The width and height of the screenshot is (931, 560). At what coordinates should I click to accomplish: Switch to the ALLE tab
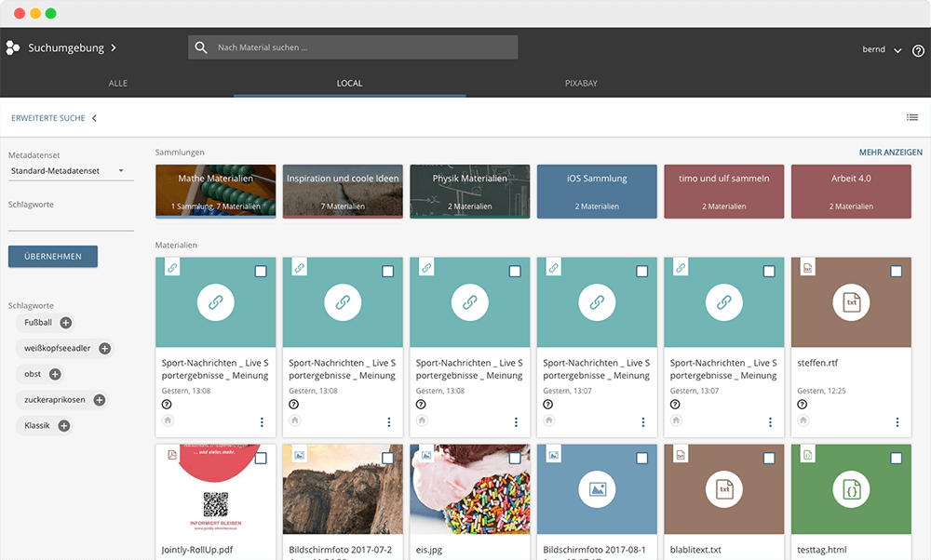tap(117, 84)
